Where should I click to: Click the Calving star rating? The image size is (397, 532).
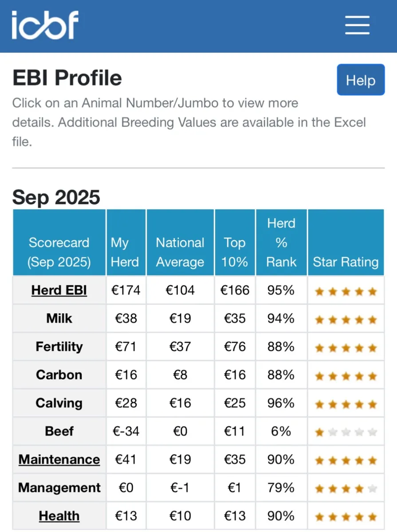click(x=346, y=404)
